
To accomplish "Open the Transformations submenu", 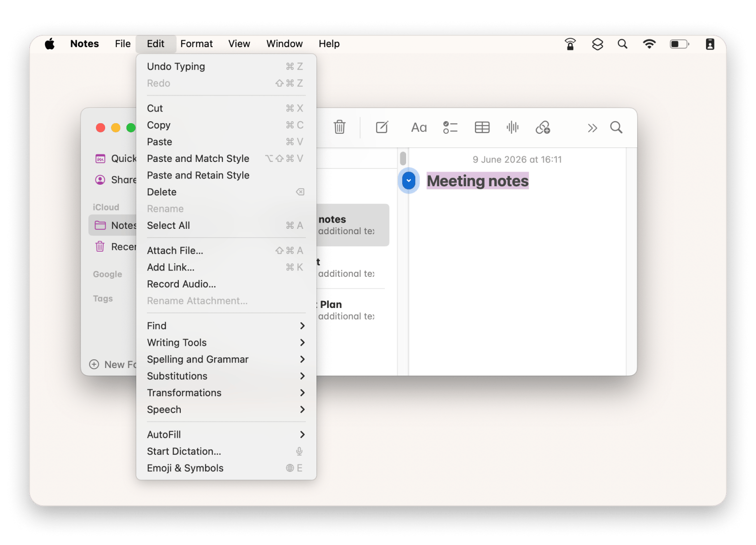I will (226, 393).
